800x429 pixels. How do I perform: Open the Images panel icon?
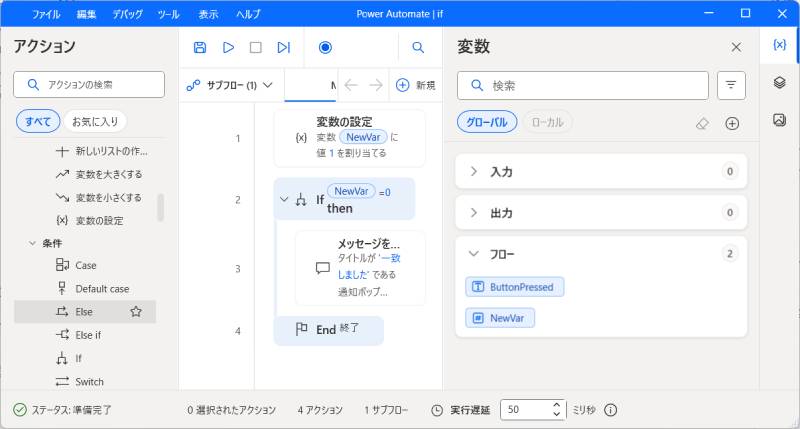[x=779, y=120]
